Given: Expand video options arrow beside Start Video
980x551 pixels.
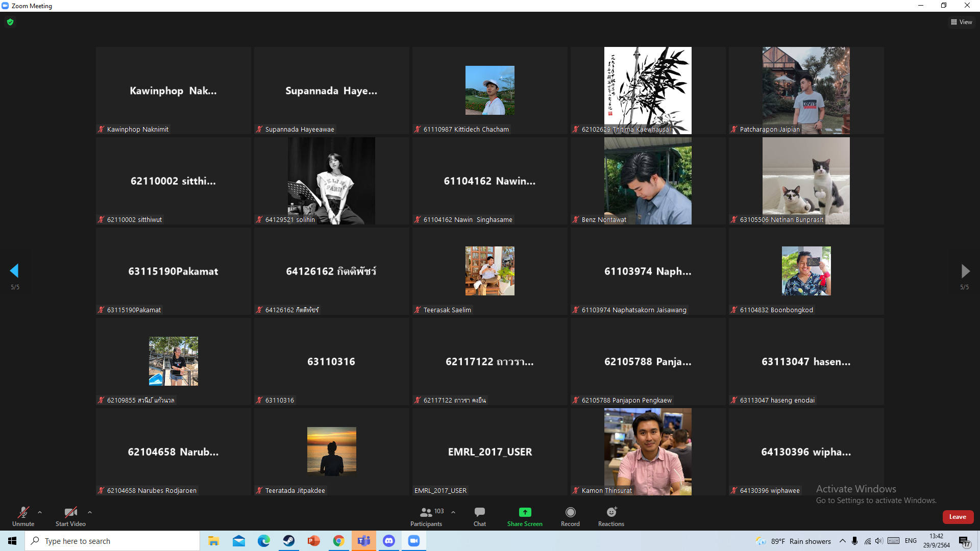Looking at the screenshot, I should [x=90, y=512].
